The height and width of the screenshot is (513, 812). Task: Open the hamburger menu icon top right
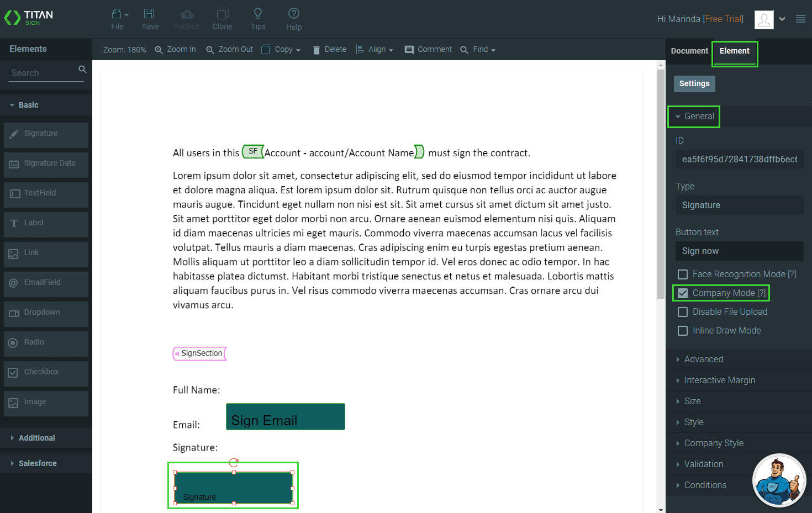[800, 19]
